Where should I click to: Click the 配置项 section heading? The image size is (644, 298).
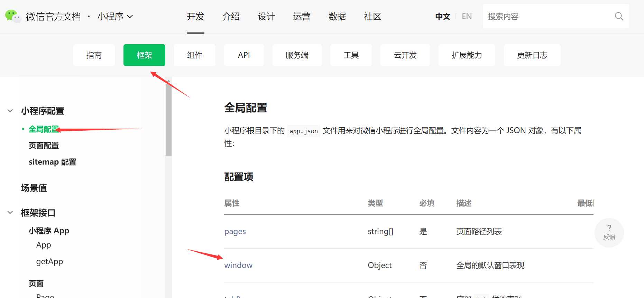(239, 177)
